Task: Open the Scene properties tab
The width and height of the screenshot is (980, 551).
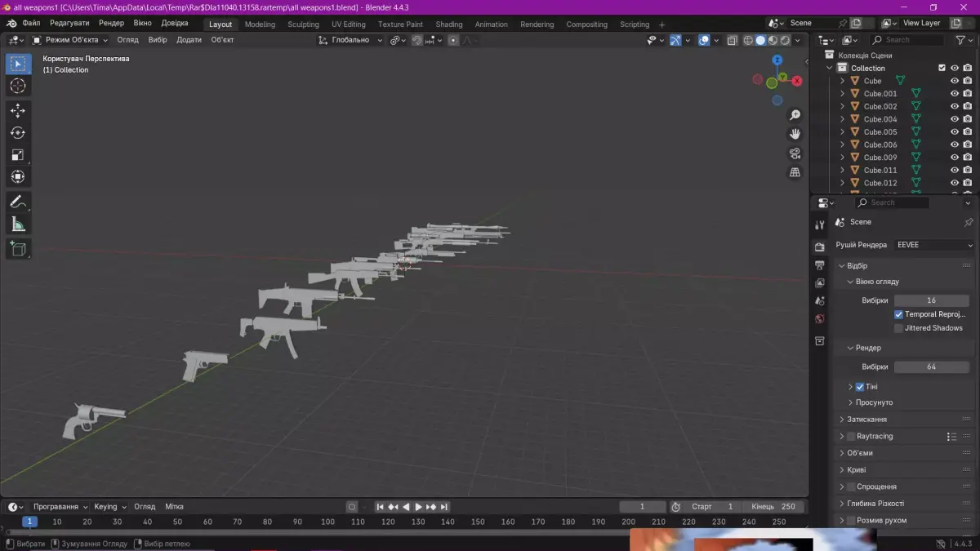Action: pyautogui.click(x=820, y=301)
